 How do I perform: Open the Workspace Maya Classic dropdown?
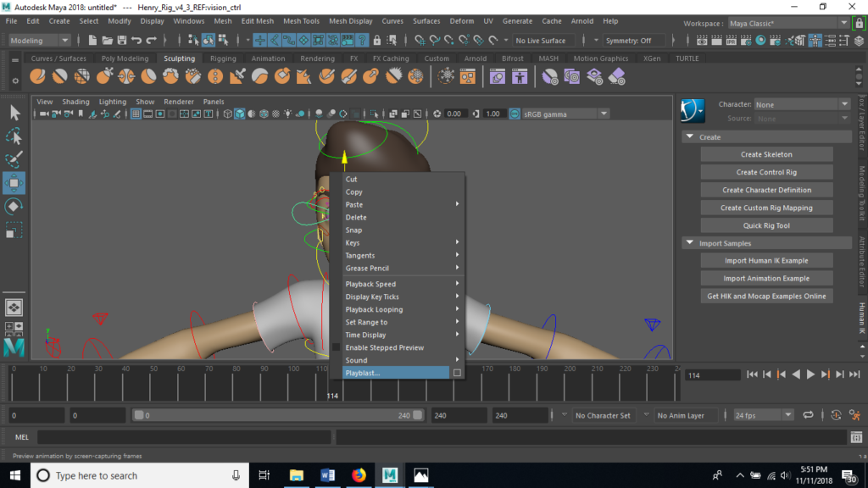click(x=788, y=23)
